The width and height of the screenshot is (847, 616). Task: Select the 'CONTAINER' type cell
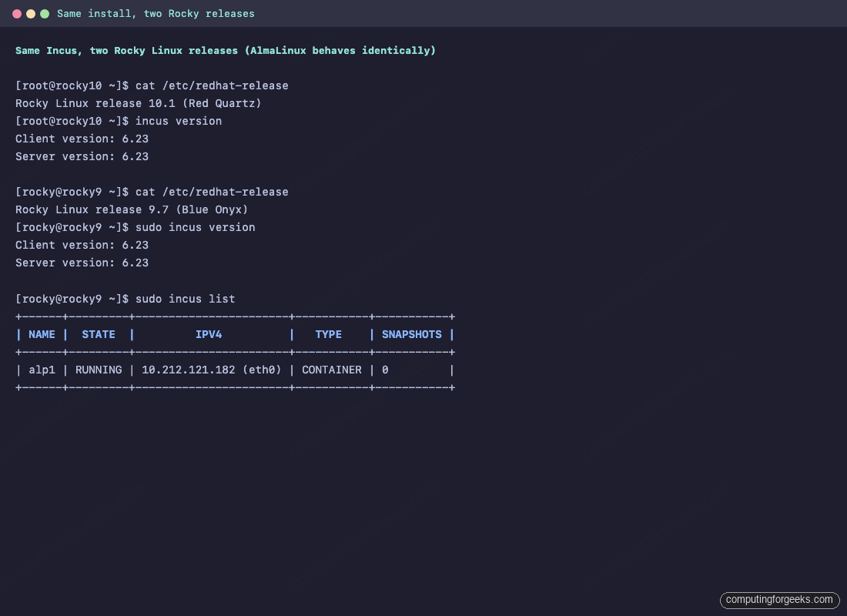tap(332, 370)
